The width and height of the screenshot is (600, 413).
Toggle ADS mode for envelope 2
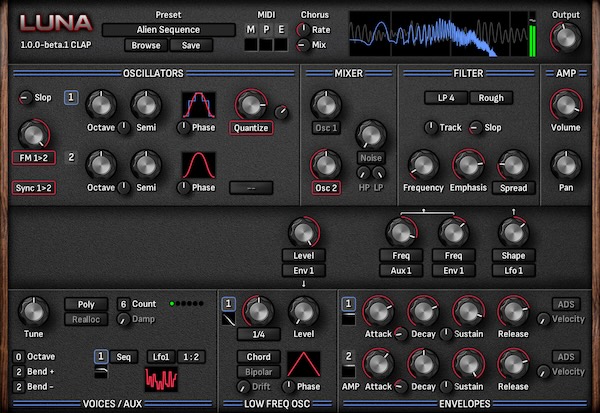pos(566,357)
